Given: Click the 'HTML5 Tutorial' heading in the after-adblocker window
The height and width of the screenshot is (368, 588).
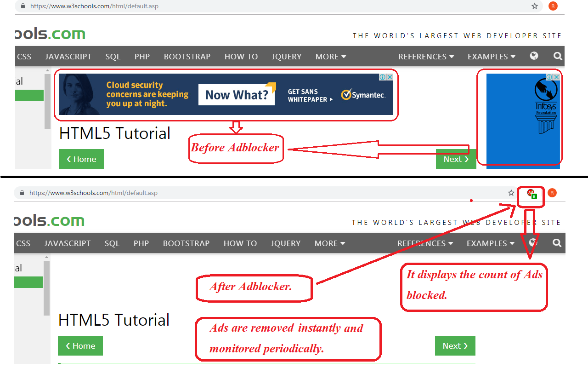Looking at the screenshot, I should (114, 320).
